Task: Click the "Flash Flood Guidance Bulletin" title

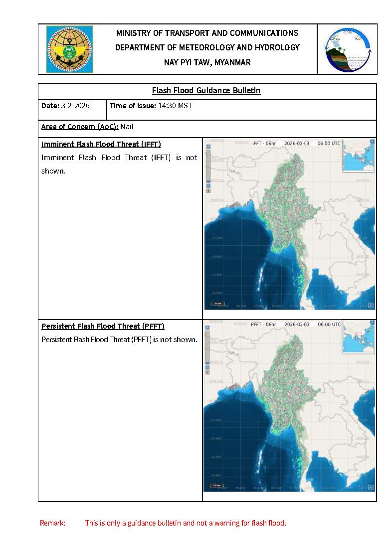Action: pyautogui.click(x=206, y=91)
